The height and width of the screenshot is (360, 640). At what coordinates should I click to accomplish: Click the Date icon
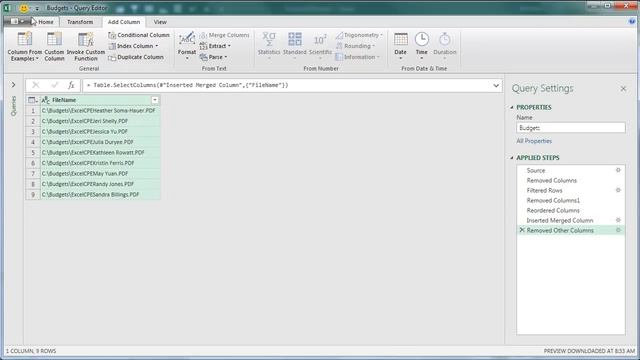coord(400,40)
